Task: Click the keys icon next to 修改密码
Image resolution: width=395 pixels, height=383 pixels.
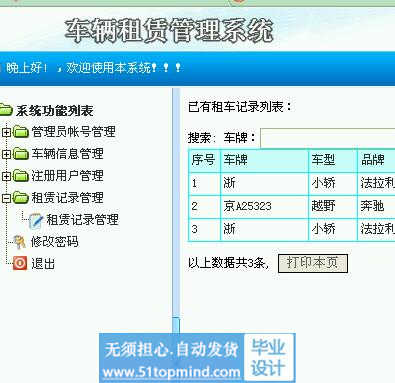Action: [x=20, y=242]
